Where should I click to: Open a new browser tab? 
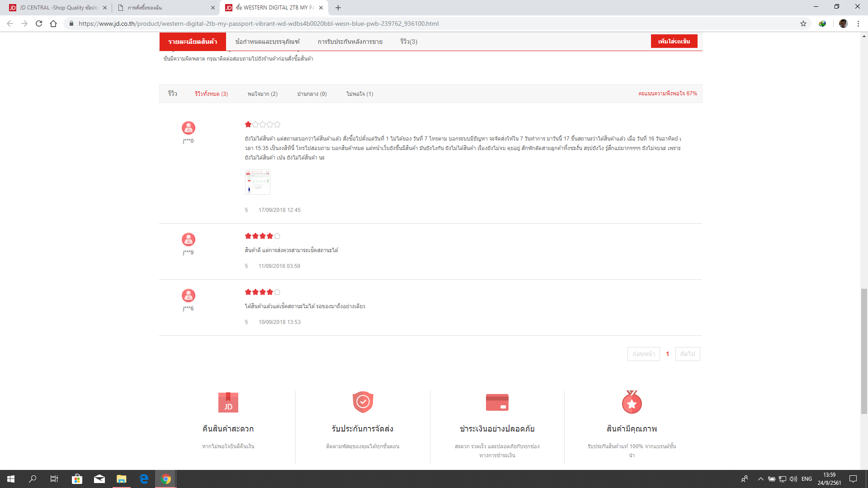(338, 8)
